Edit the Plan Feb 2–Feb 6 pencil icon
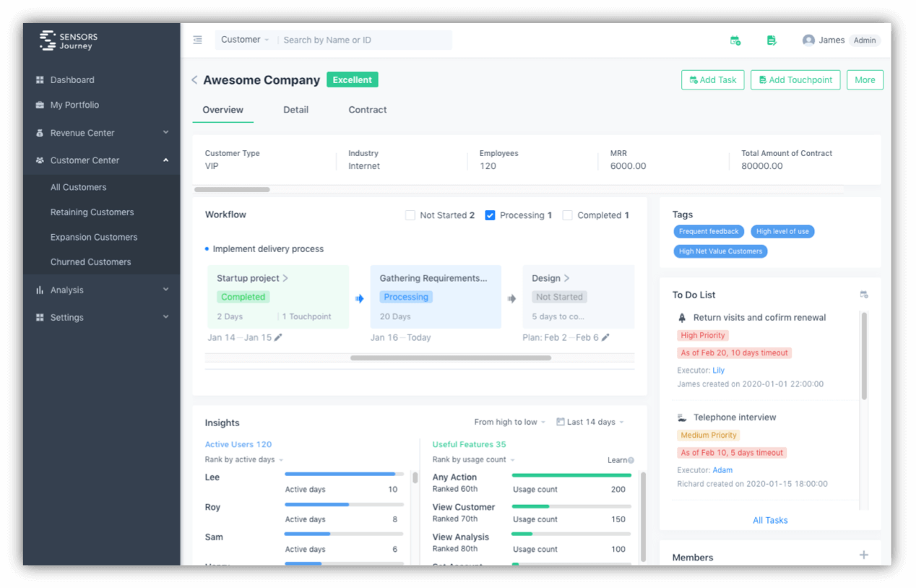916x588 pixels. [605, 337]
